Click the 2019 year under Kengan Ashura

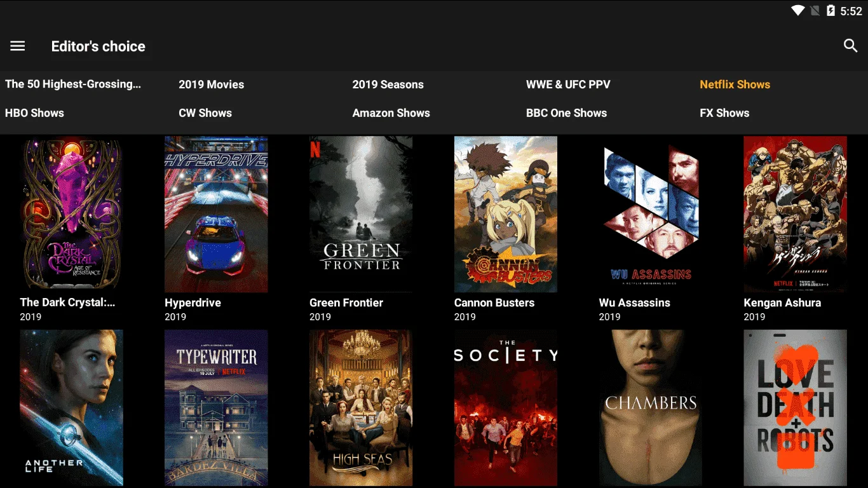(x=755, y=316)
